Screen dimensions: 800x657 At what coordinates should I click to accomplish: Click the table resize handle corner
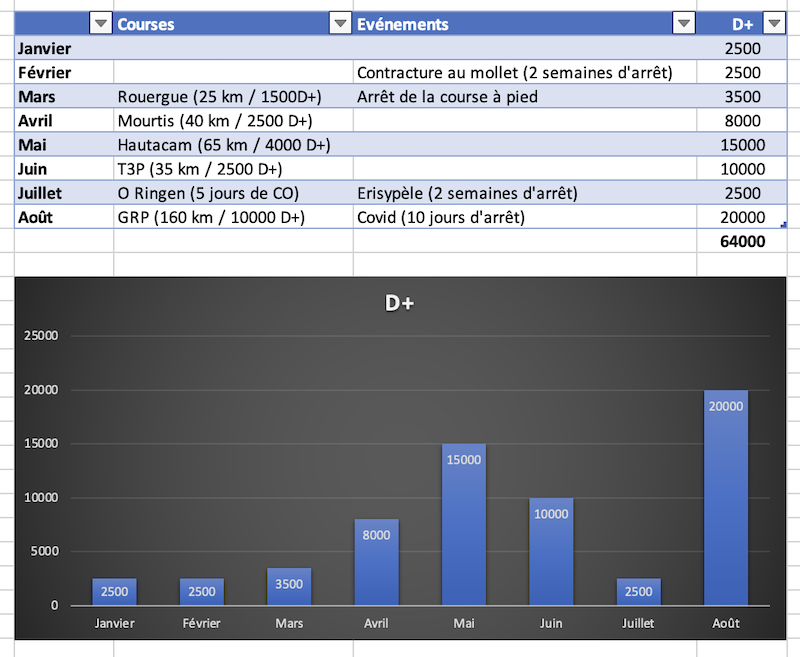pyautogui.click(x=787, y=226)
